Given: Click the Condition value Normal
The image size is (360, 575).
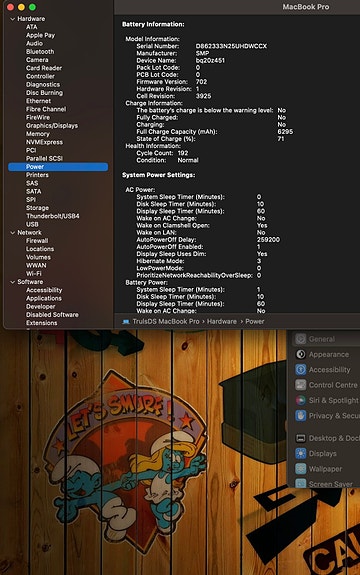Looking at the screenshot, I should click(x=188, y=160).
